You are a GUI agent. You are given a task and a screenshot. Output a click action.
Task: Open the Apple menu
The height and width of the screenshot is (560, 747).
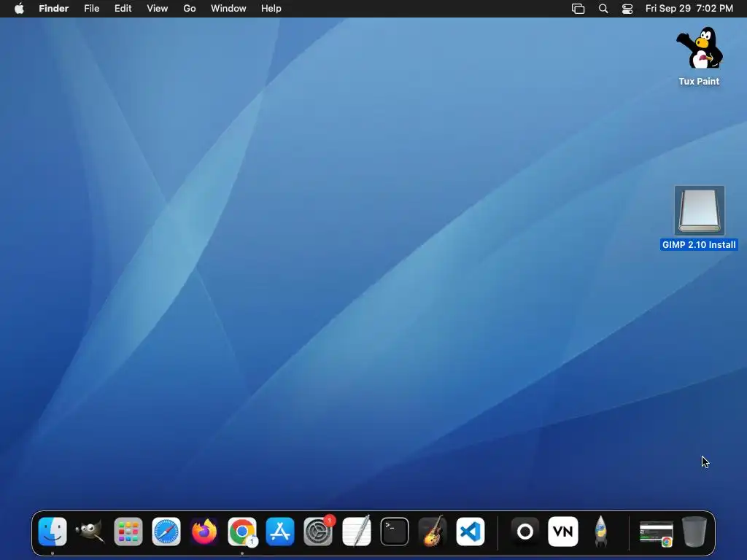(19, 9)
